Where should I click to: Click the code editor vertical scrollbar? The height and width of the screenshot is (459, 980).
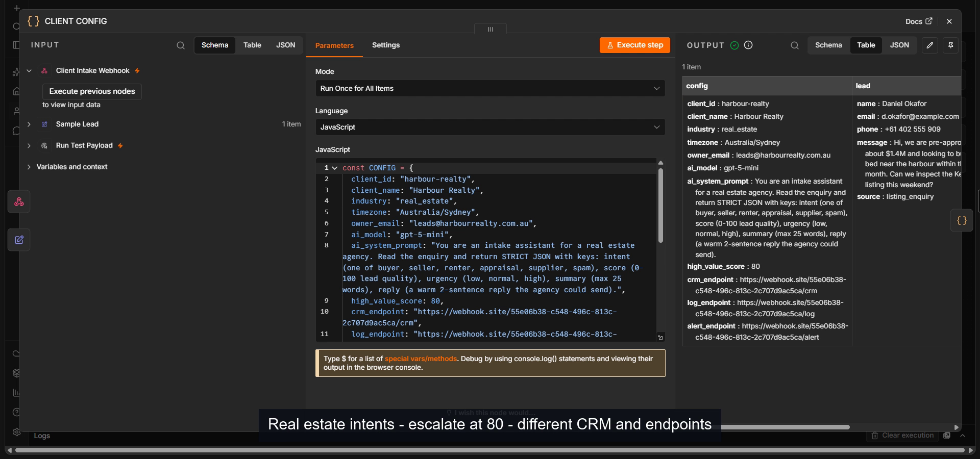[660, 205]
